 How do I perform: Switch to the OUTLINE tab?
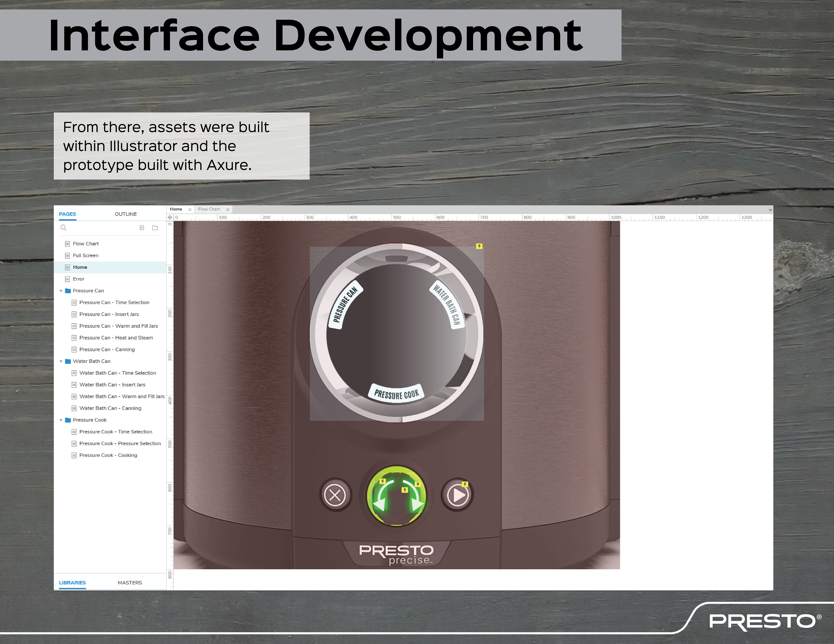[126, 214]
